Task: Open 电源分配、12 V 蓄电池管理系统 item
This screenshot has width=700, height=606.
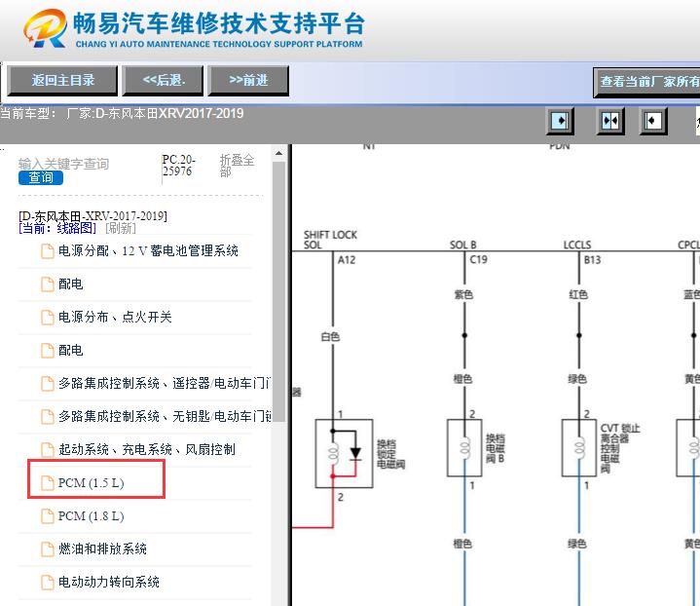Action: coord(148,251)
